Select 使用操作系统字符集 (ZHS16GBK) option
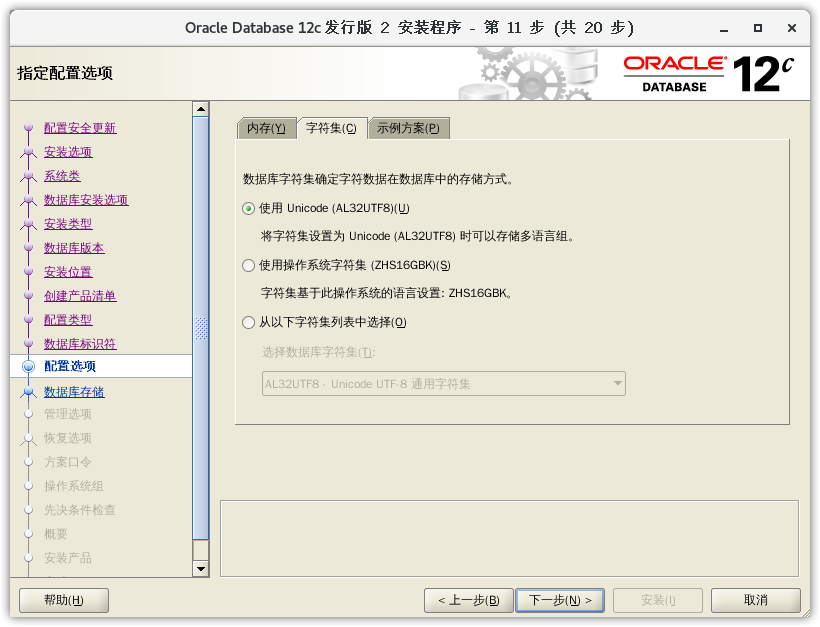The width and height of the screenshot is (820, 627). pyautogui.click(x=249, y=266)
